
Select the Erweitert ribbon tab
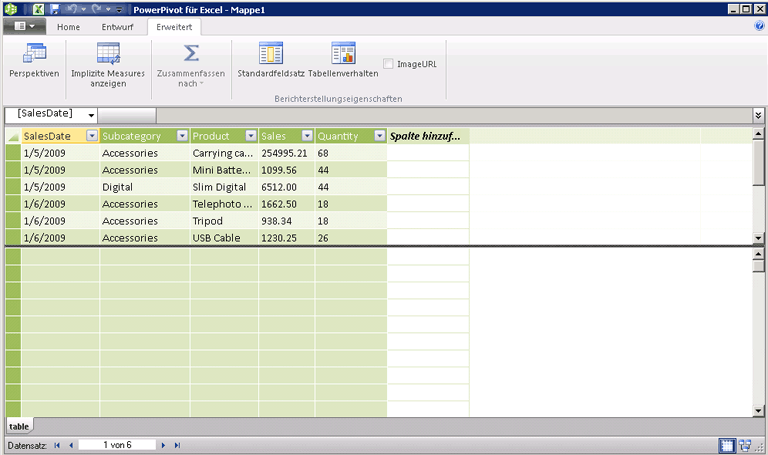click(174, 27)
